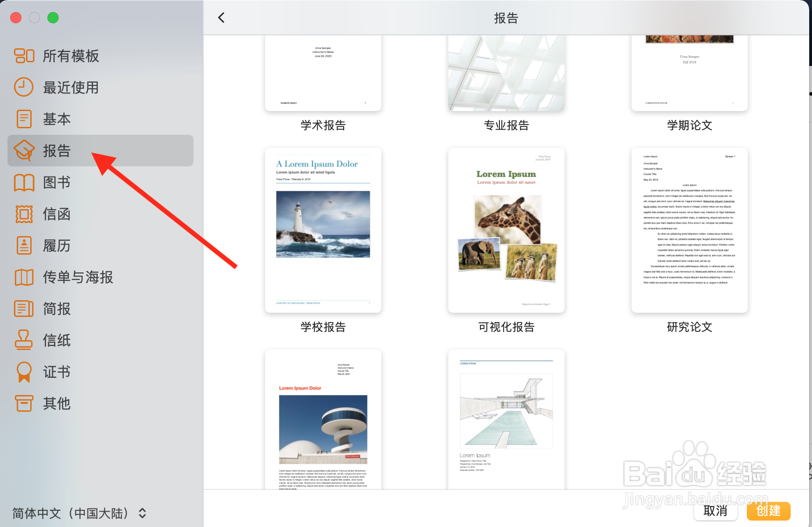Dismiss the dialog with 取消

coord(715,511)
